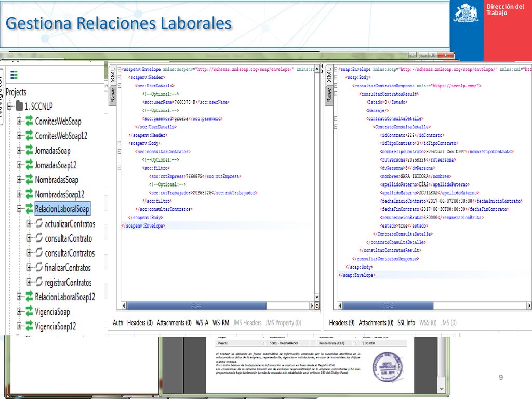Click the RelacionLaboralSoap interface arrows icon

(30, 209)
